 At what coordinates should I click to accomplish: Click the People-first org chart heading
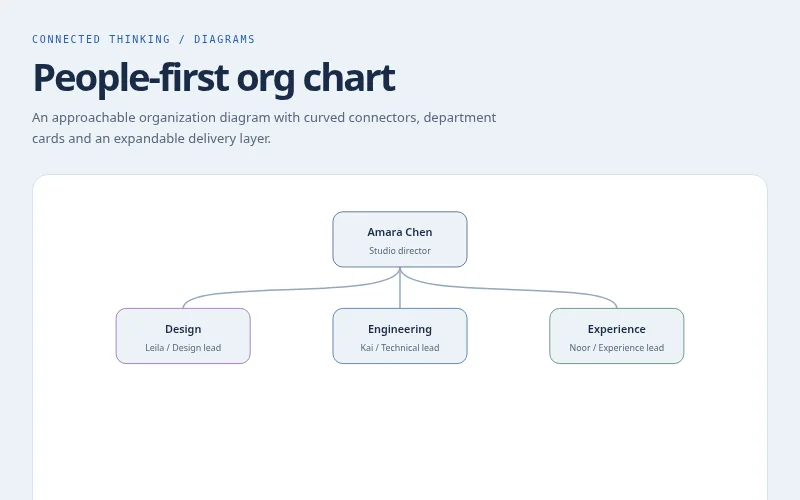214,78
